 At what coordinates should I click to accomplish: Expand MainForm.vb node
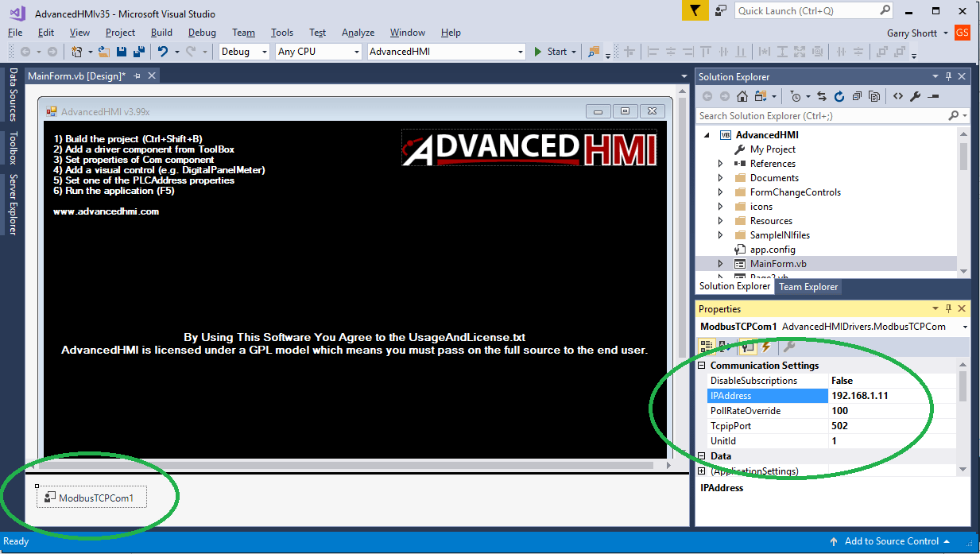(721, 264)
